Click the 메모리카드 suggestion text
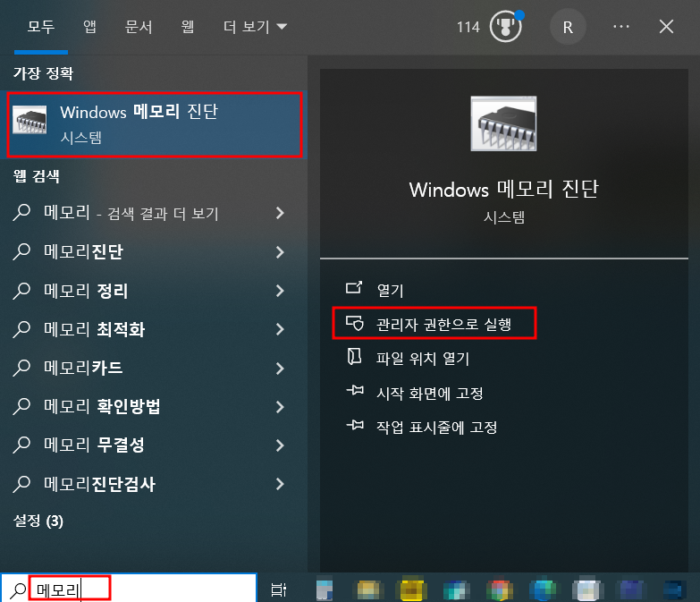This screenshot has width=700, height=602. tap(83, 368)
